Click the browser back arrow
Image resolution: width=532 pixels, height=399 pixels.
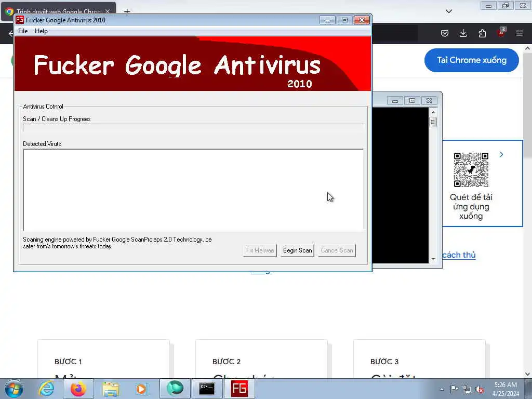11,33
